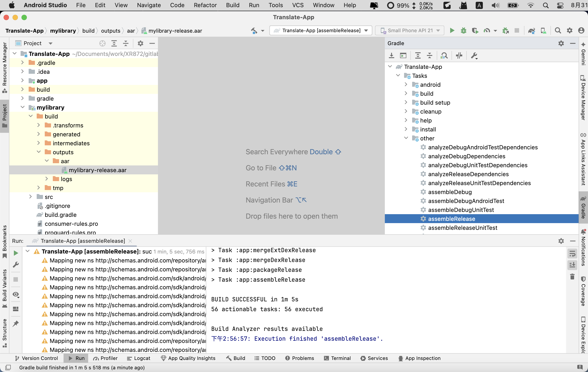The image size is (588, 372).
Task: Open macOS Control Center icon
Action: (x=560, y=5)
